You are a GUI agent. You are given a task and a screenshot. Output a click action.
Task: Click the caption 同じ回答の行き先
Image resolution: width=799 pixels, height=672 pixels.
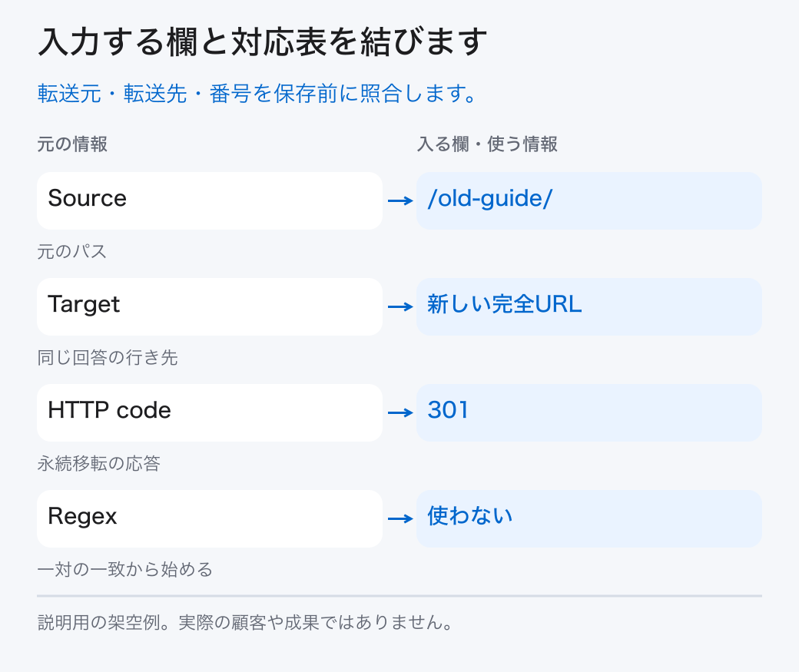pos(108,357)
